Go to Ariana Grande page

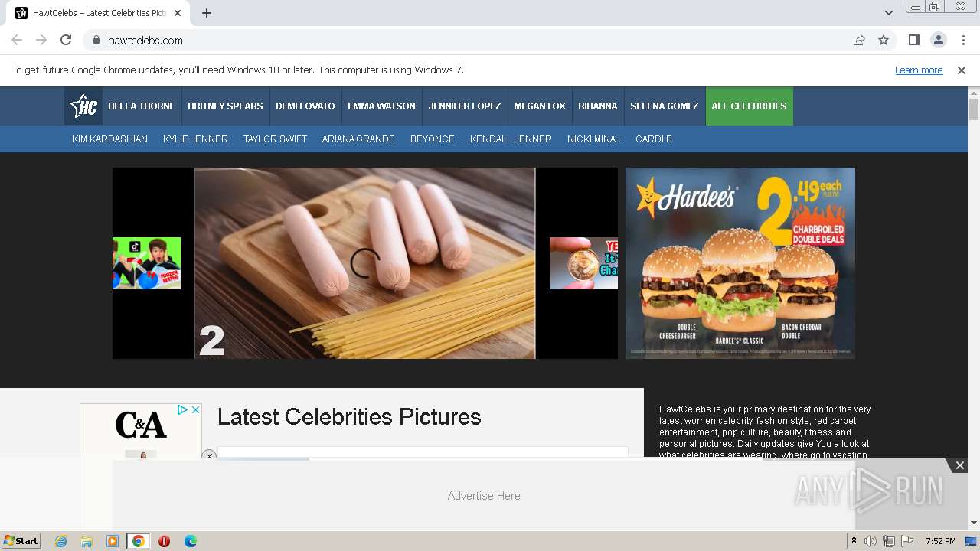point(358,139)
